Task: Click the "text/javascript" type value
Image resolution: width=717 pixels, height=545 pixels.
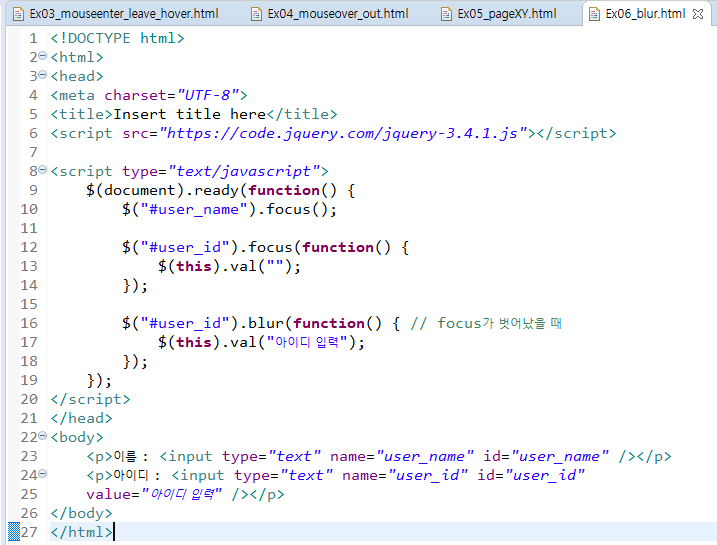Action: click(245, 171)
